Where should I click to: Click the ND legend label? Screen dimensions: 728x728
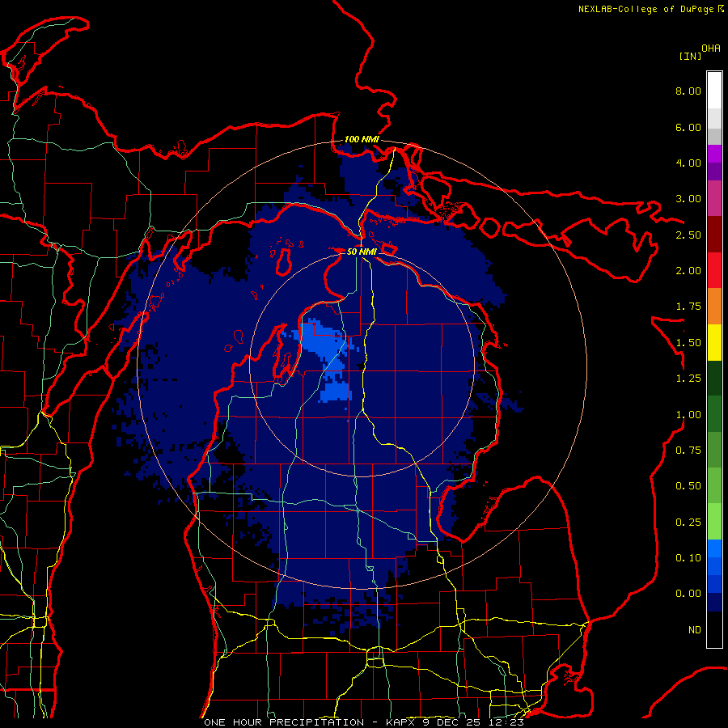coord(695,630)
